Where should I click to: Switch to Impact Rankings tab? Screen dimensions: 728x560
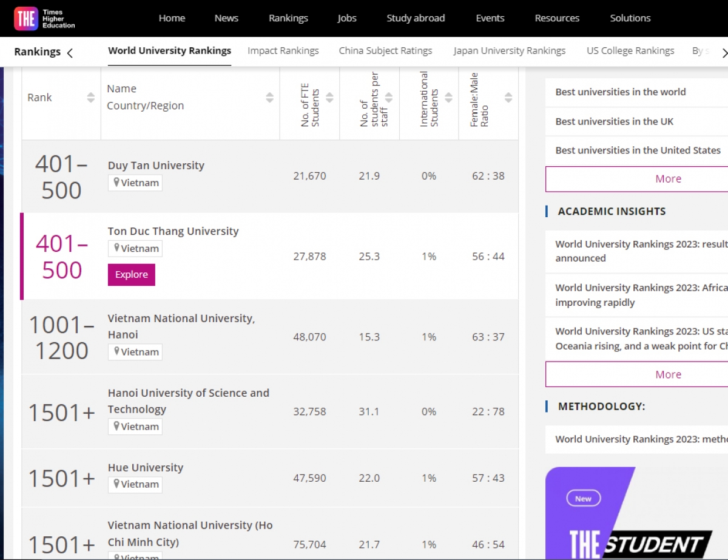coord(283,51)
